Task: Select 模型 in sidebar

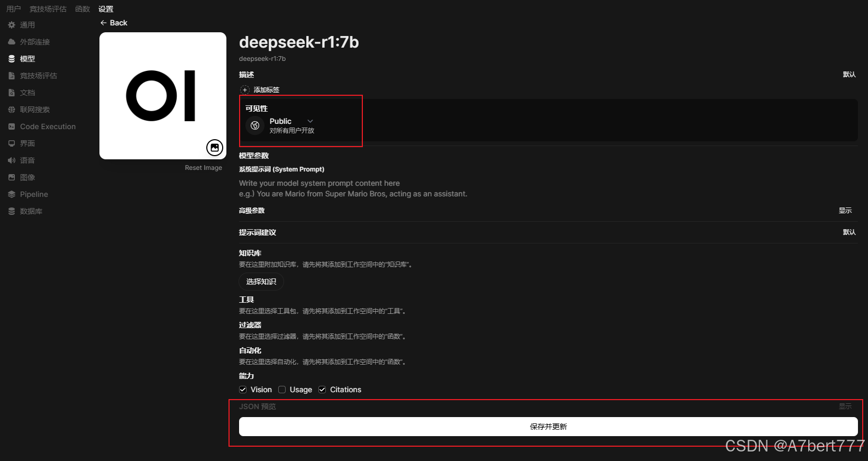Action: coord(28,59)
